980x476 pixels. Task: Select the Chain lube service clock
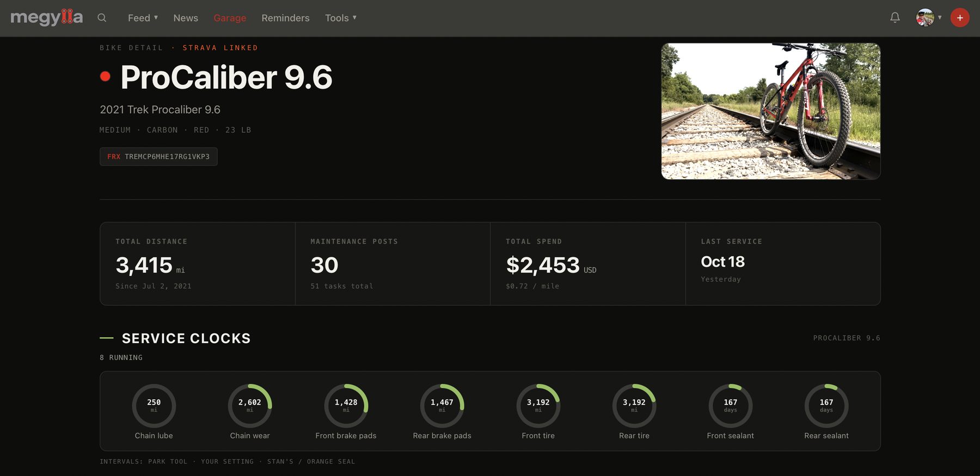[x=154, y=412]
